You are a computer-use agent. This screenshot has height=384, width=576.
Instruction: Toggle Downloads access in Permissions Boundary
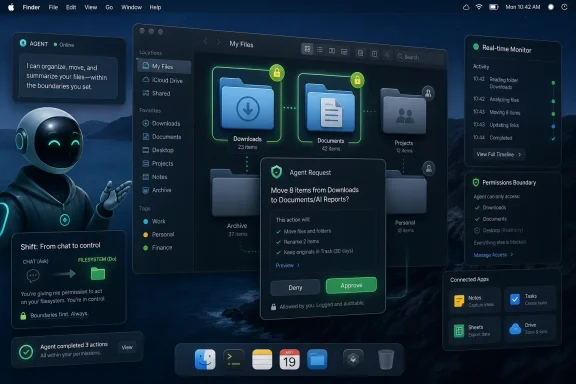tap(477, 208)
